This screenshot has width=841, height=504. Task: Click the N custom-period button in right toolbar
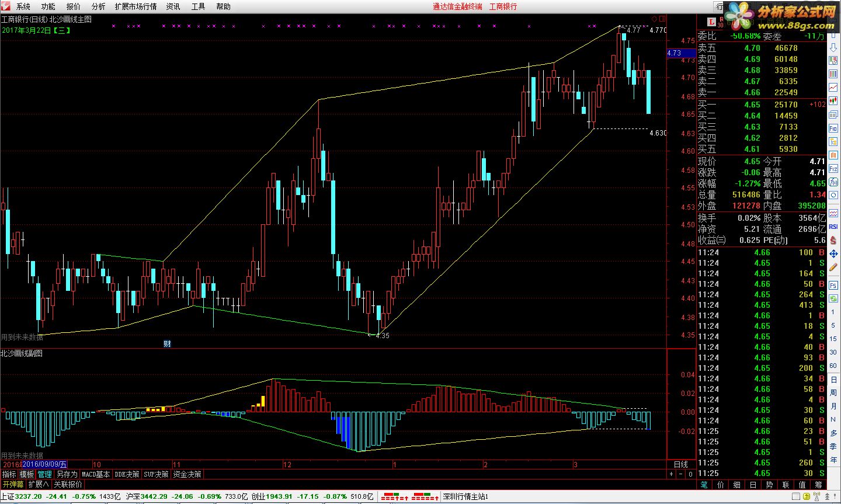[x=833, y=419]
